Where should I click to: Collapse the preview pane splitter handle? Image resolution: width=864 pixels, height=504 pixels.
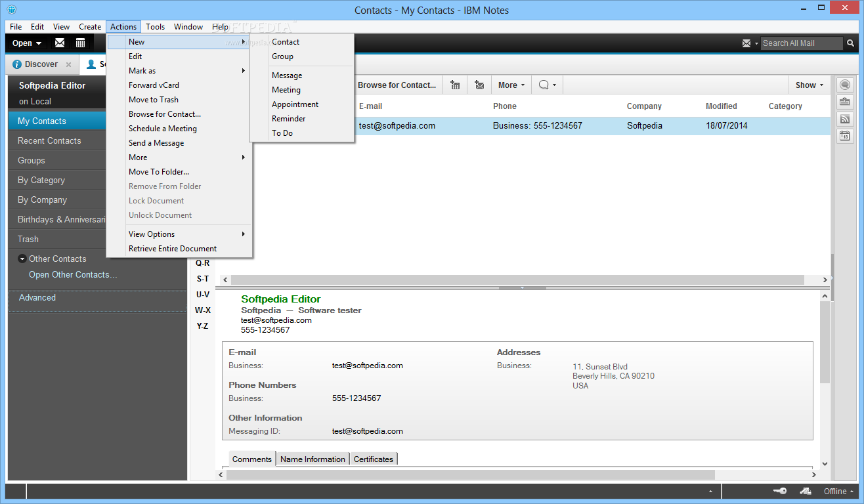pyautogui.click(x=522, y=287)
